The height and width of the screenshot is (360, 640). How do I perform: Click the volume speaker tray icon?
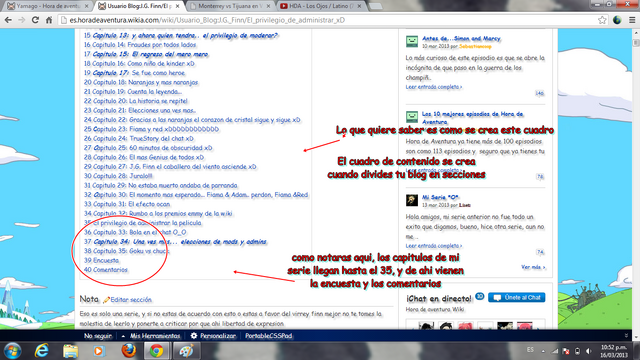click(589, 351)
